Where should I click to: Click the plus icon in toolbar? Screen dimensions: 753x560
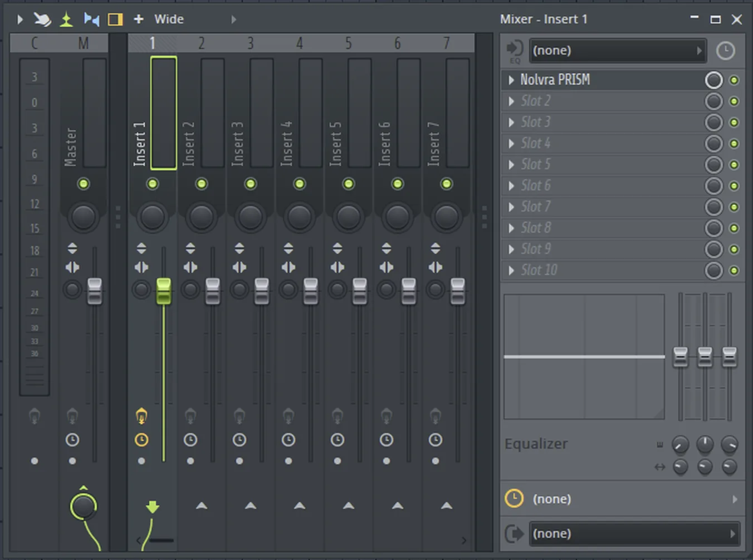139,19
